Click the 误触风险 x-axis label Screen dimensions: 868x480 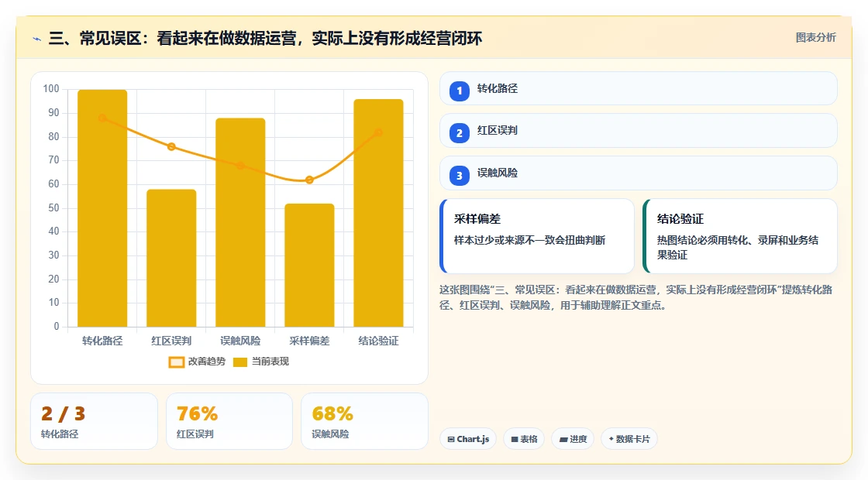pos(240,341)
